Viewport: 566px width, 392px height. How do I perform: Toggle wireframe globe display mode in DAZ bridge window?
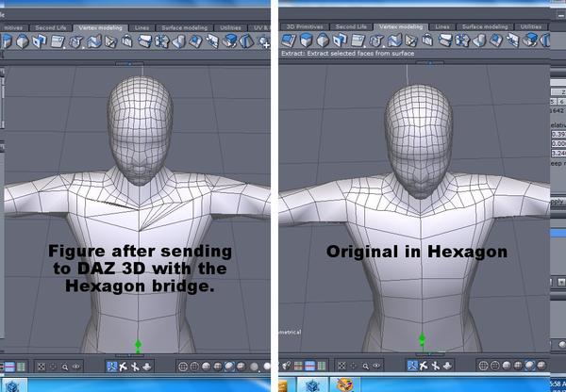183,367
